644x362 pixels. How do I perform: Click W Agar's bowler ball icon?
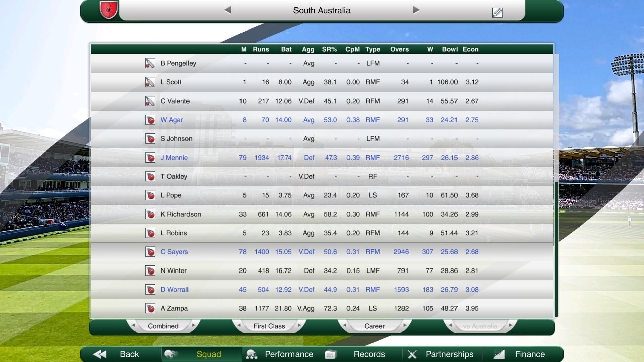[150, 120]
